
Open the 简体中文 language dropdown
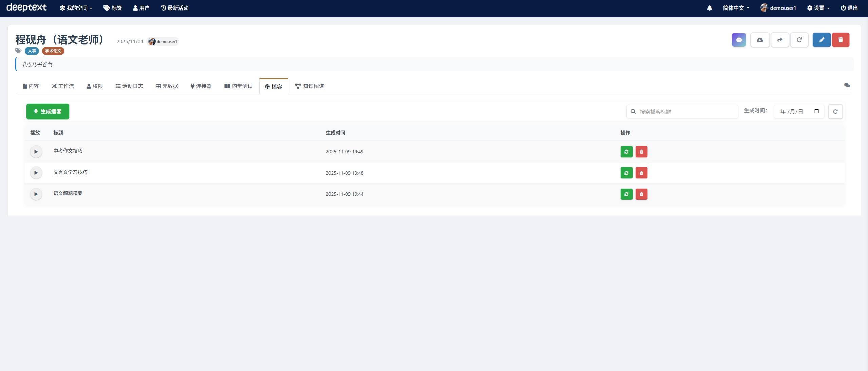tap(736, 8)
